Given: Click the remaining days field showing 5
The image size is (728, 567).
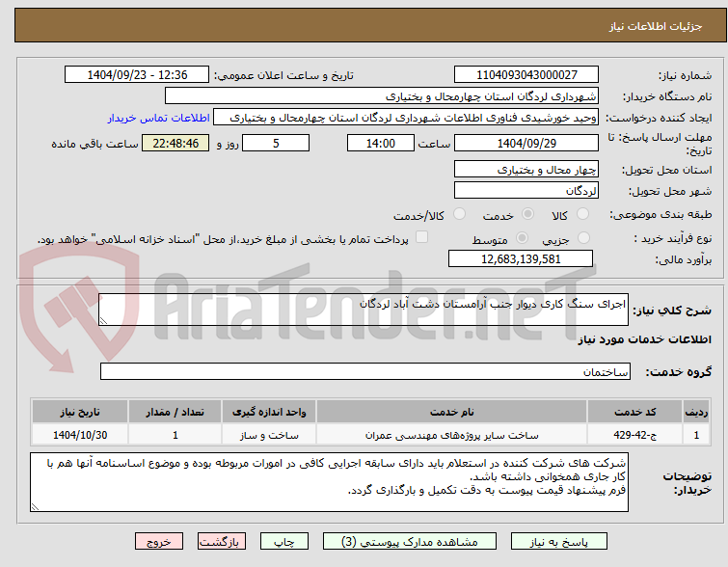Looking at the screenshot, I should tap(276, 143).
